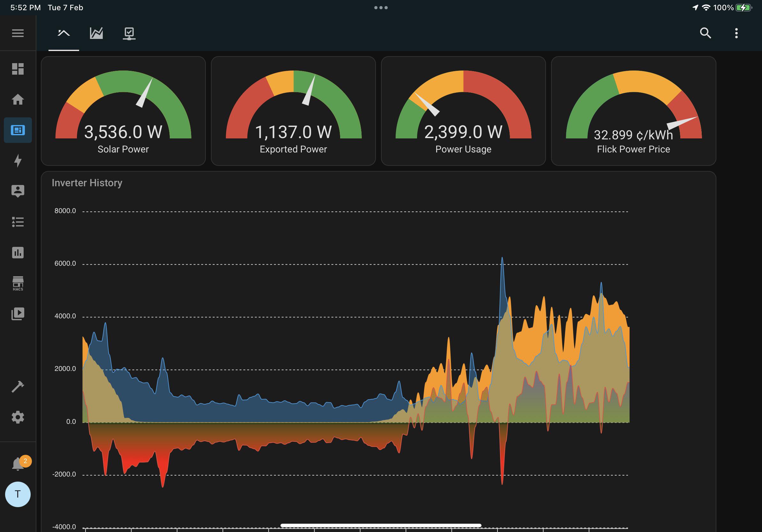The image size is (762, 532).
Task: Open the Energy panel
Action: (x=18, y=161)
